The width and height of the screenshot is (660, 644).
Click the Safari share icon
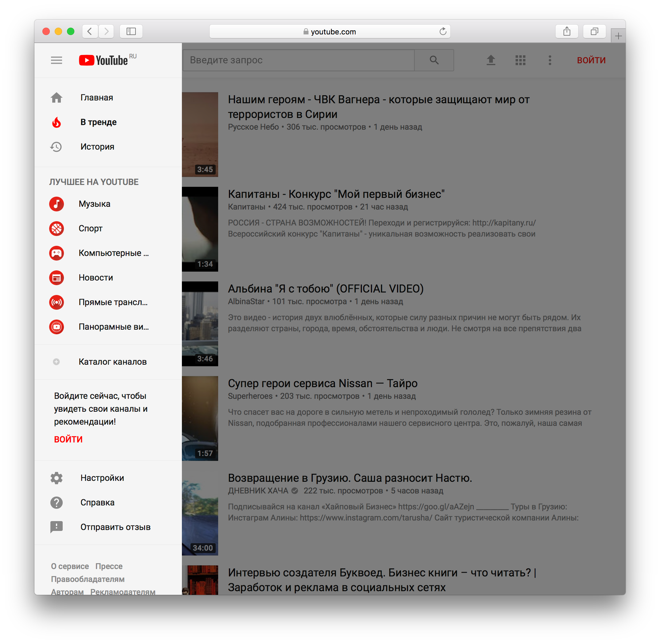tap(567, 31)
